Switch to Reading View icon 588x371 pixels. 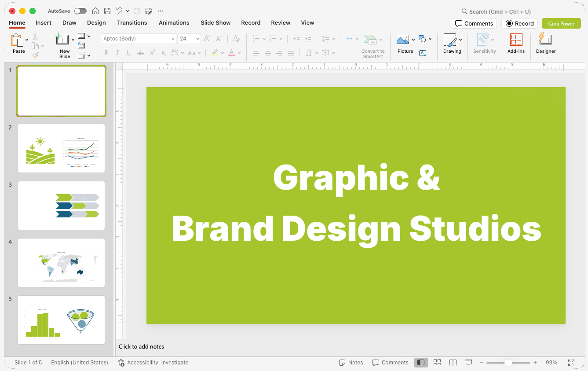click(453, 362)
